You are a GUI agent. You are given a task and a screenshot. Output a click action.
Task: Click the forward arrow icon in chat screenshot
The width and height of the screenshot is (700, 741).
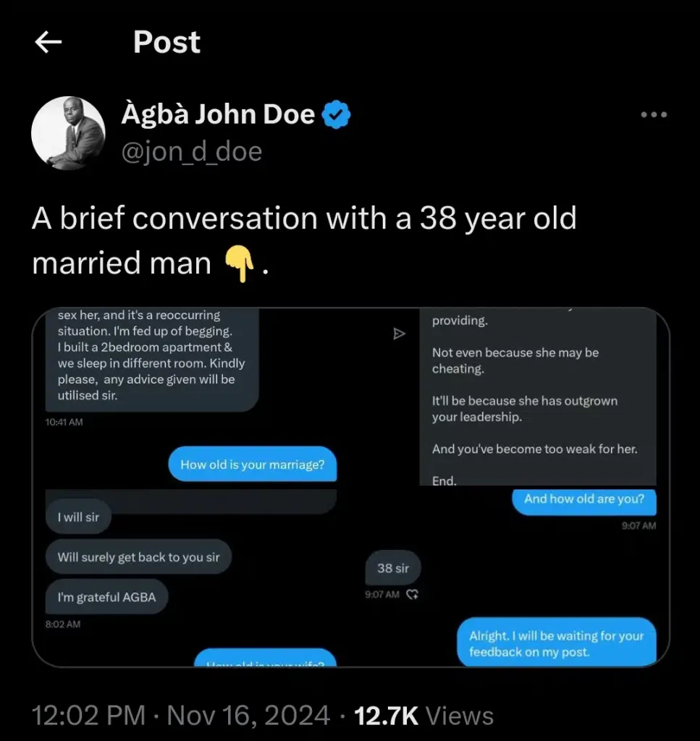(x=399, y=334)
